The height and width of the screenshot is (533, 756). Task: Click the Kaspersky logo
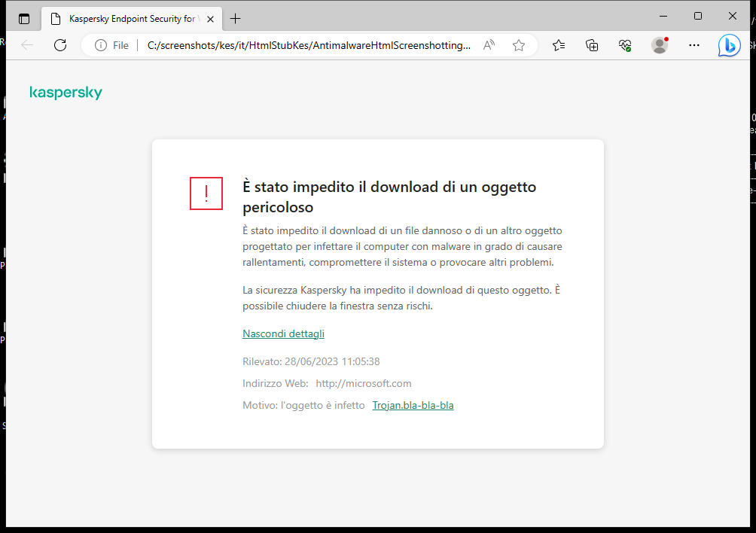(66, 92)
